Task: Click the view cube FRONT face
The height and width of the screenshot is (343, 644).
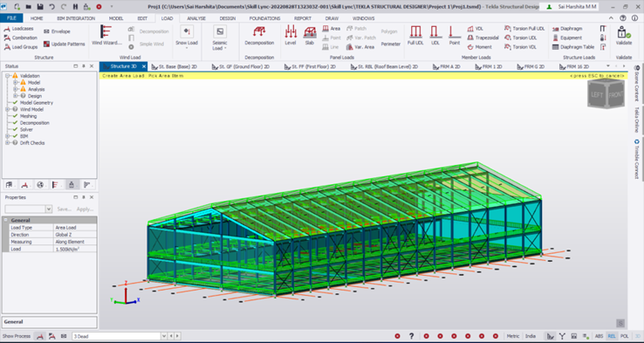Action: tap(615, 95)
